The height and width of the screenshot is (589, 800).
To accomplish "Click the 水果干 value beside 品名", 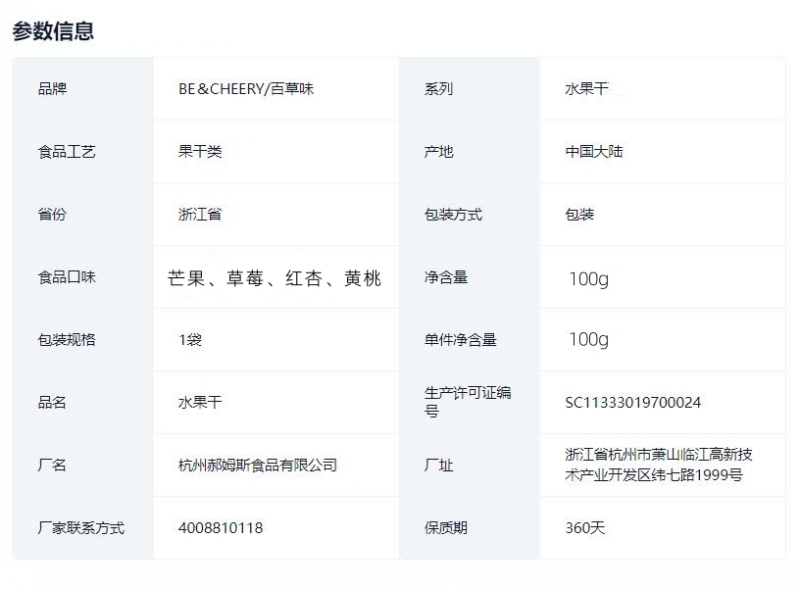I will pos(200,403).
